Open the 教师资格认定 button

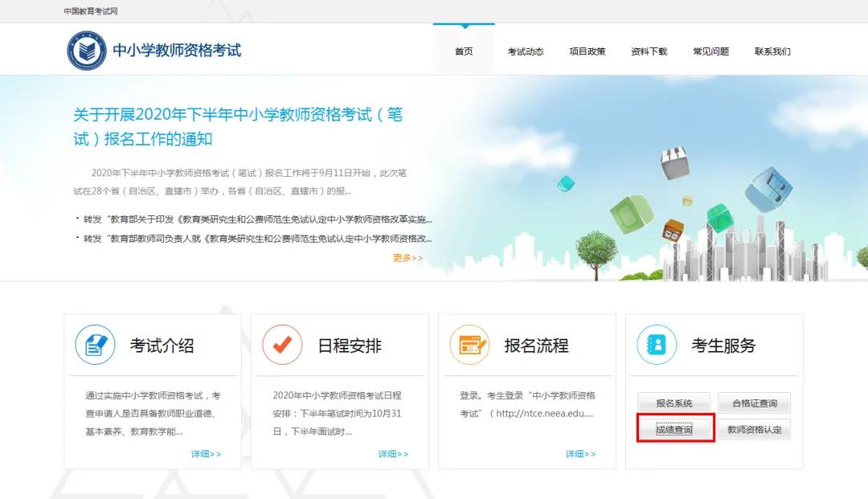pos(754,430)
